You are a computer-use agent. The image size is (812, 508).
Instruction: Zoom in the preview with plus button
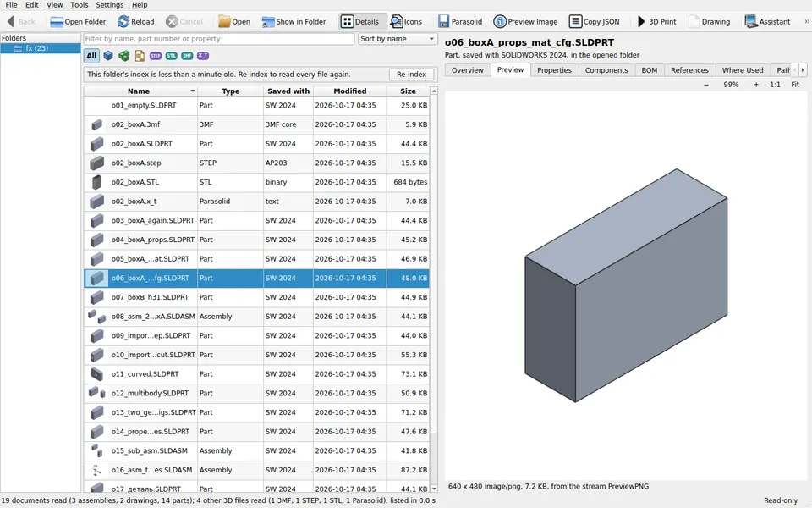point(756,85)
